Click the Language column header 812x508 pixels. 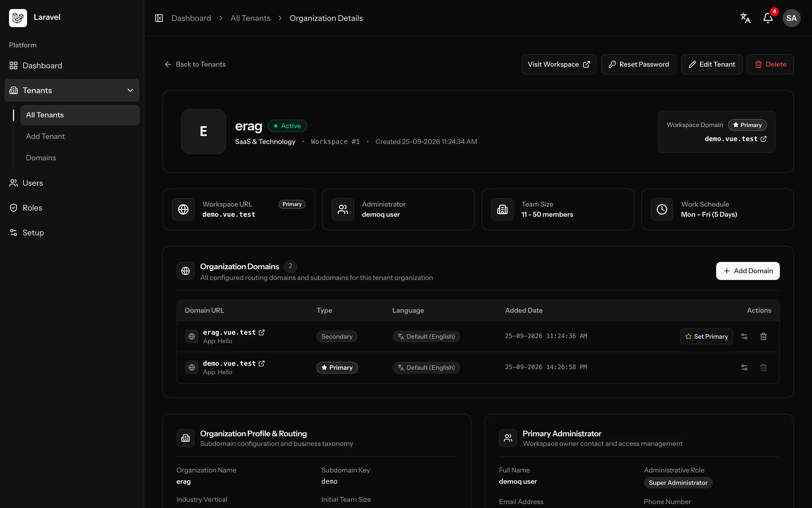click(408, 310)
